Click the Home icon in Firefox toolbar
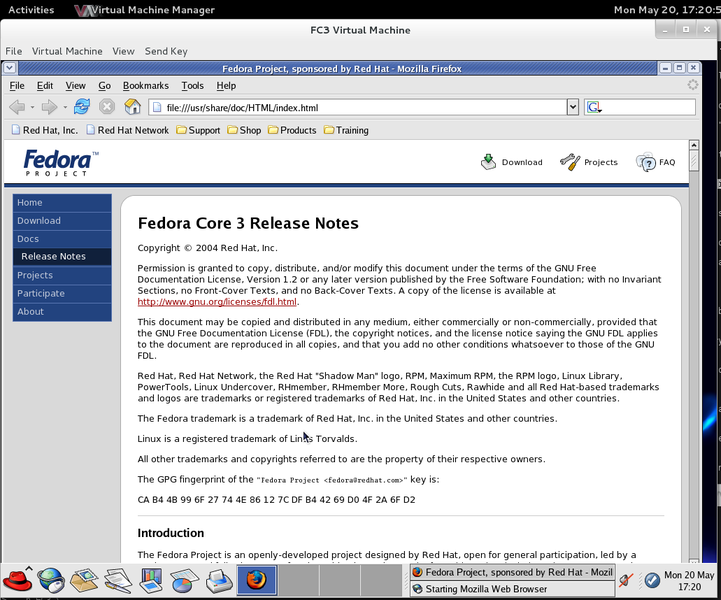 (x=132, y=107)
